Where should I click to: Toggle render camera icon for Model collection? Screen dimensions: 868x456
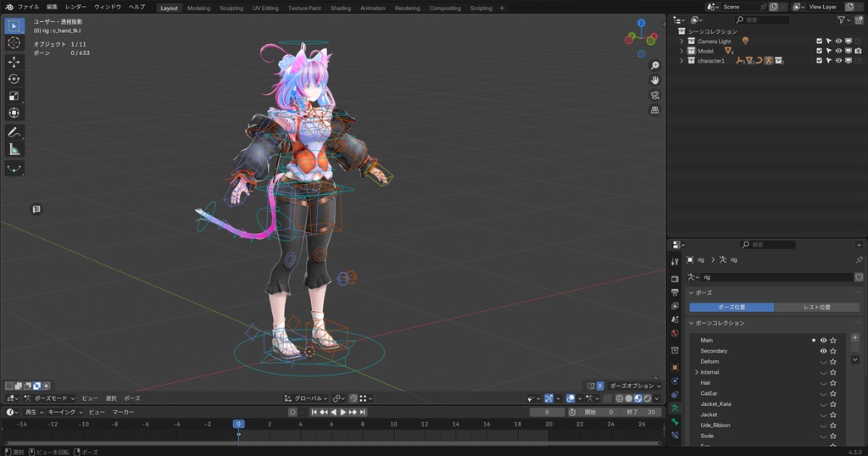858,51
